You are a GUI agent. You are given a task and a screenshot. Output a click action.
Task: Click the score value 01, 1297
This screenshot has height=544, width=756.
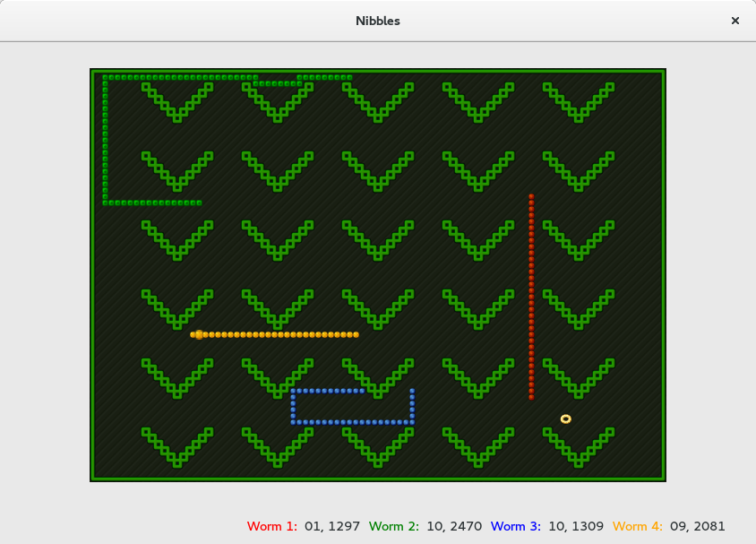(332, 526)
